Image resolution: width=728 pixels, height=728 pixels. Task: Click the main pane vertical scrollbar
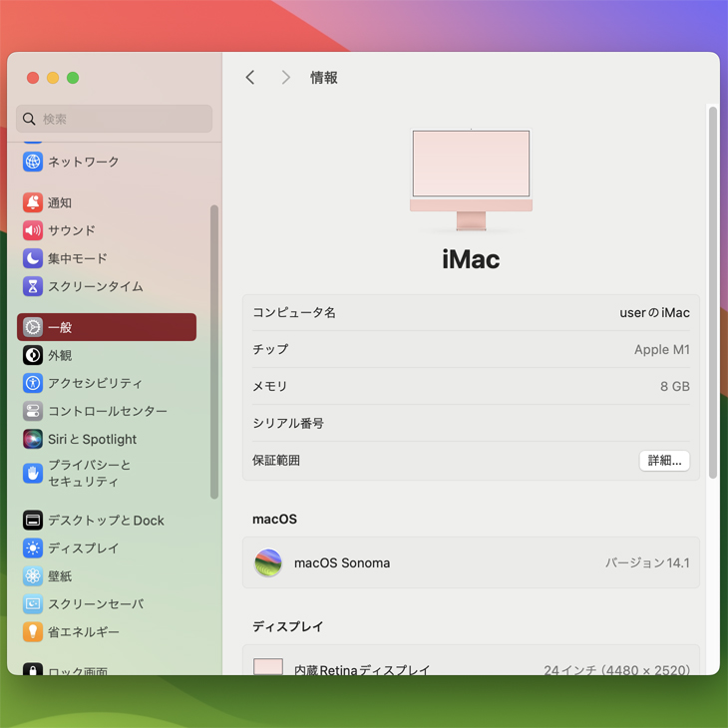tap(713, 292)
